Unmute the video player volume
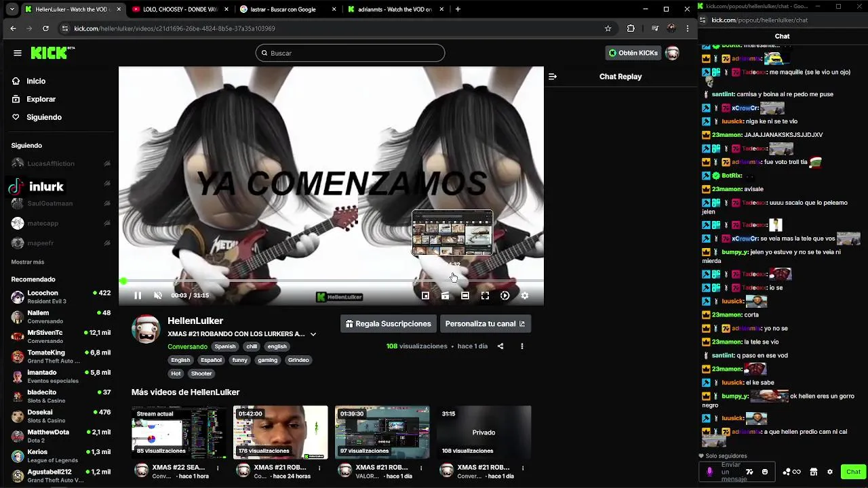868x488 pixels. click(x=158, y=296)
